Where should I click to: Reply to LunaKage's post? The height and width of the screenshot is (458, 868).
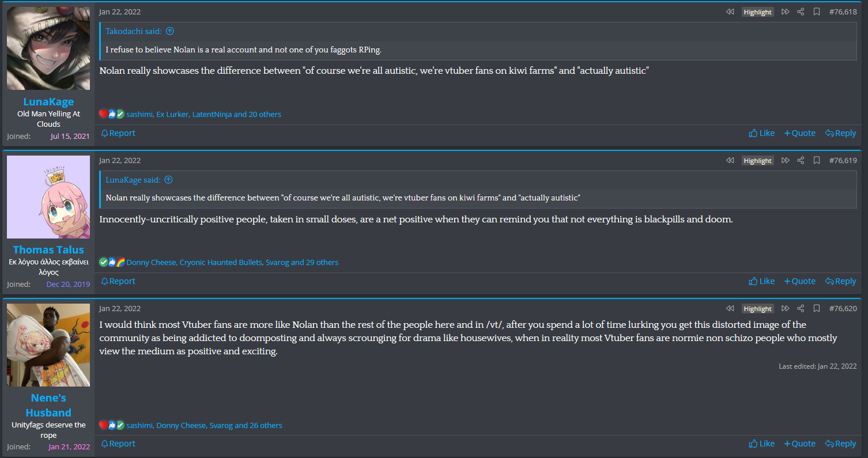point(840,133)
